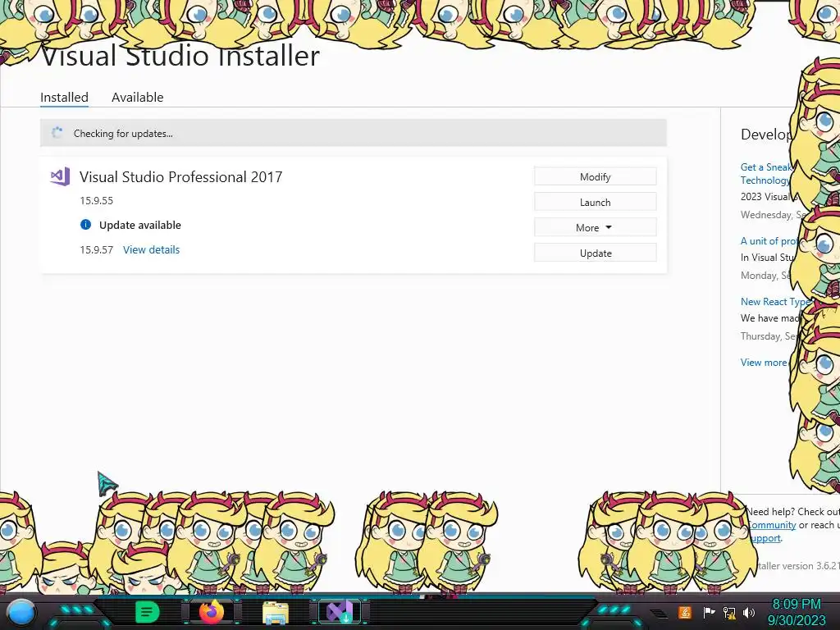Image resolution: width=840 pixels, height=630 pixels.
Task: Click the version text 15.9.55
Action: [97, 200]
